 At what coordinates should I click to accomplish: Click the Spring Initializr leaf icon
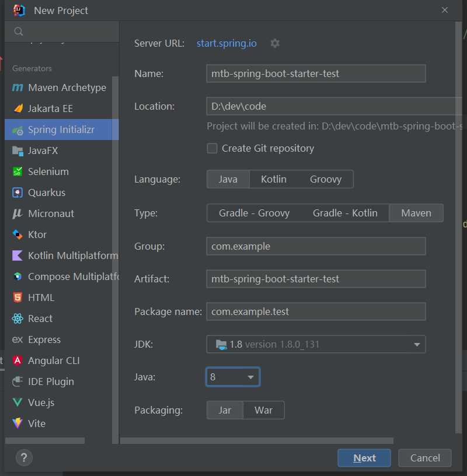[18, 130]
